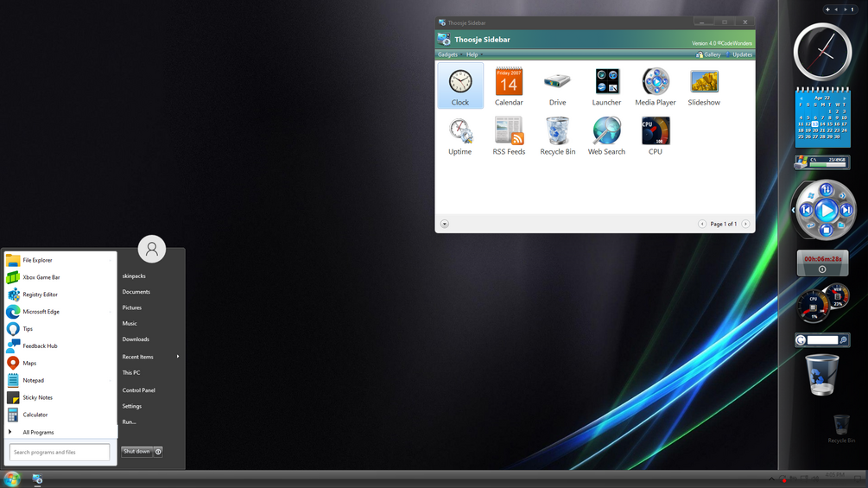Select the Slideshow gadget icon
868x488 pixels.
click(x=704, y=86)
